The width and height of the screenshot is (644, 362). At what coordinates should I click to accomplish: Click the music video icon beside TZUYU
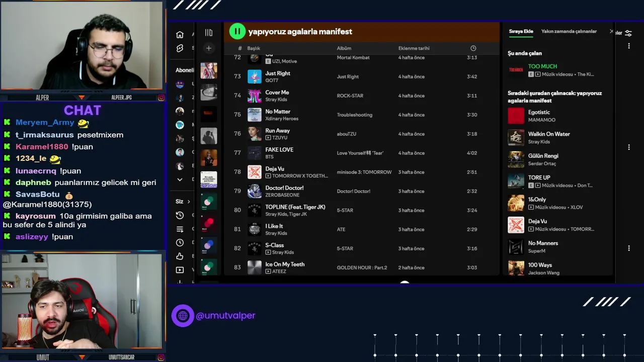tap(268, 138)
